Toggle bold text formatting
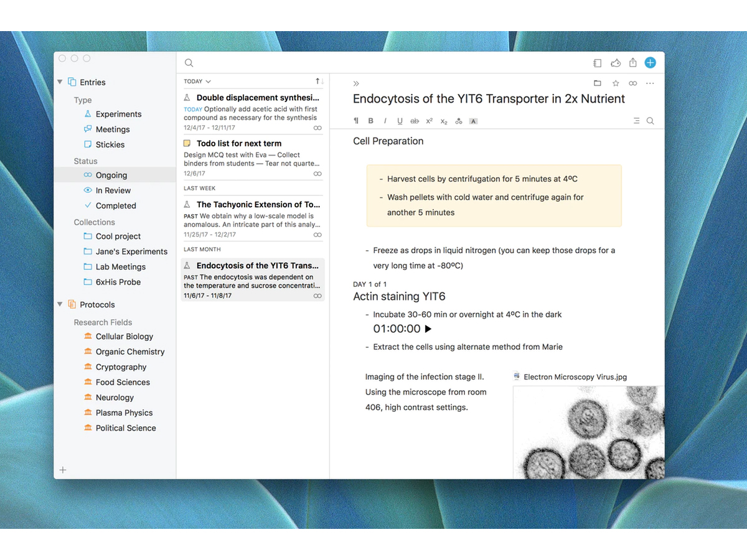 coord(371,121)
